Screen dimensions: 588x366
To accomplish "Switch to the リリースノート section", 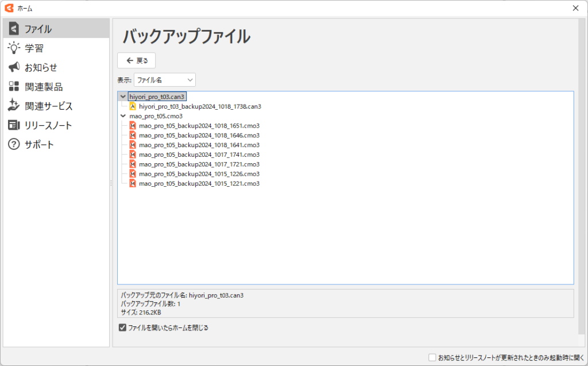I will pyautogui.click(x=48, y=125).
